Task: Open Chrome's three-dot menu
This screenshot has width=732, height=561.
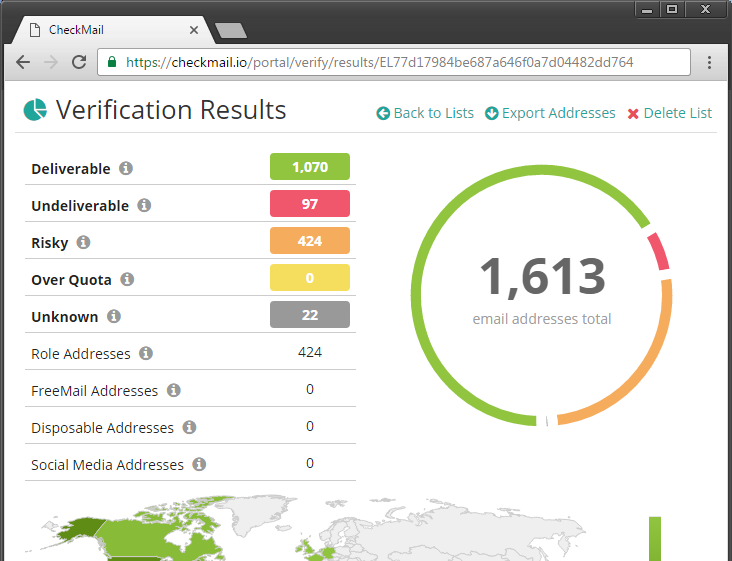Action: [x=710, y=62]
